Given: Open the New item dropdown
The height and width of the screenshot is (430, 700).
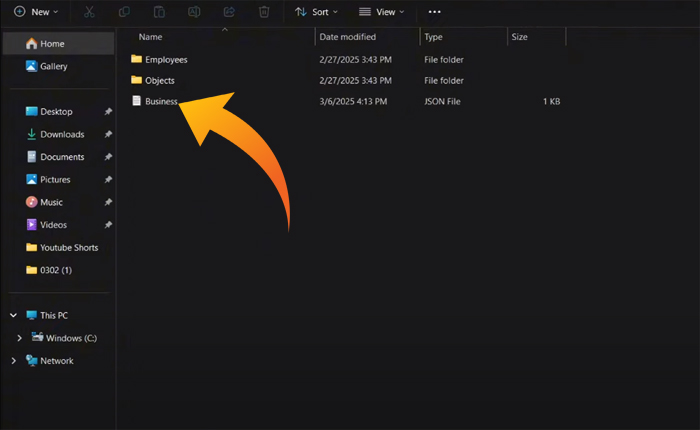Looking at the screenshot, I should pos(36,12).
